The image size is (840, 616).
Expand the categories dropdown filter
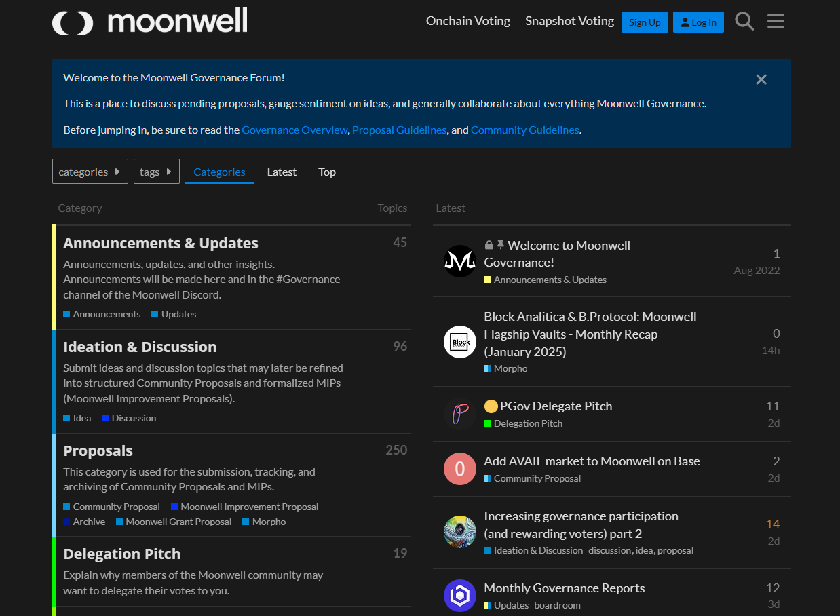pos(90,172)
